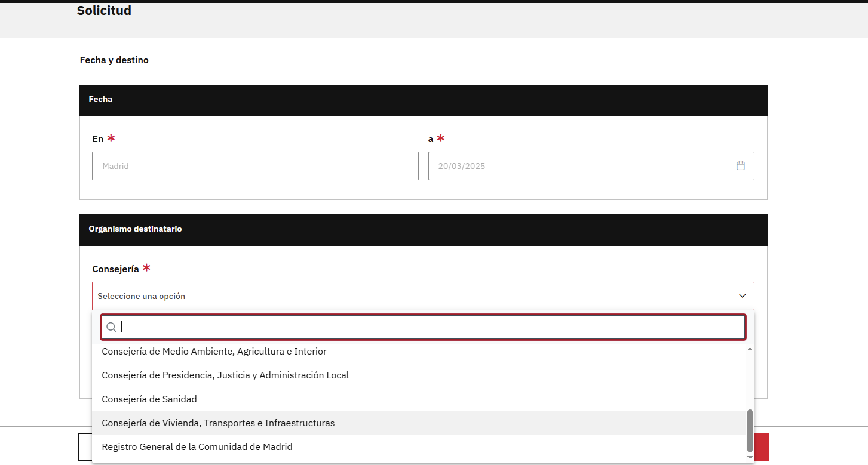868x465 pixels.
Task: Click the 'Seleccione una opción' combo box
Action: 412,296
